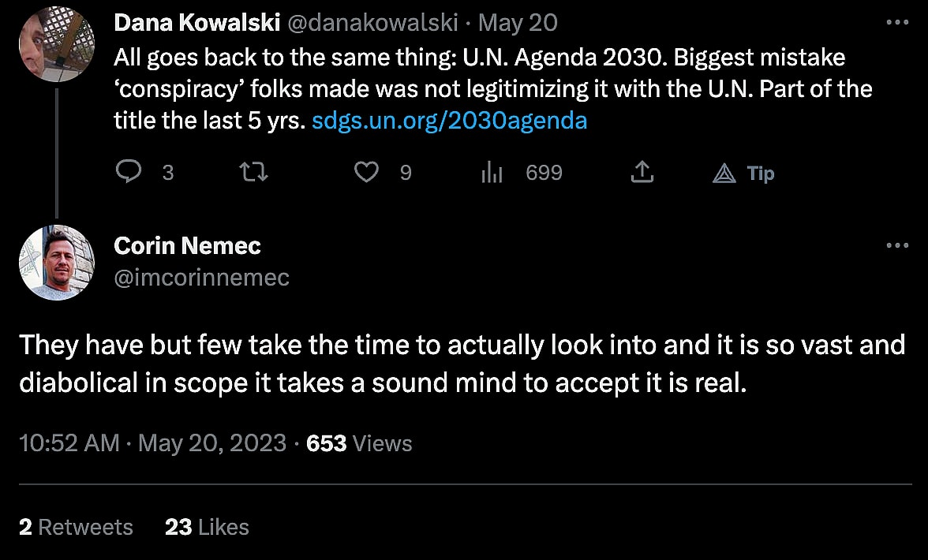Click the 653 Views count
The height and width of the screenshot is (560, 928).
pyautogui.click(x=359, y=443)
